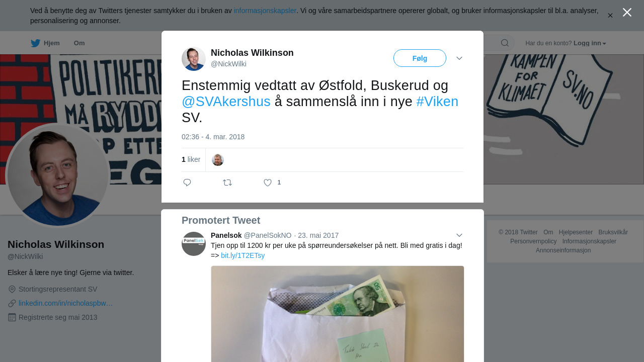Expand the promoted tweet options chevron
This screenshot has height=362, width=644.
(459, 235)
